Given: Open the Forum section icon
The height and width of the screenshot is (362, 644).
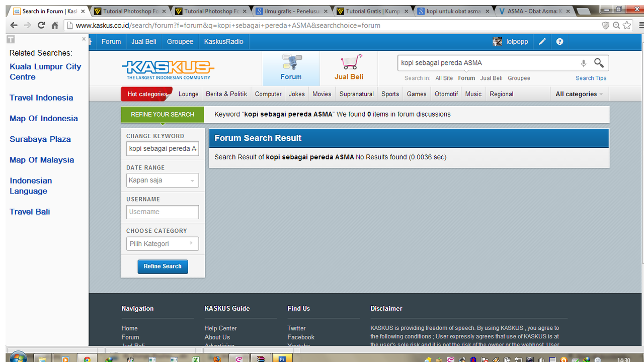Looking at the screenshot, I should tap(291, 63).
